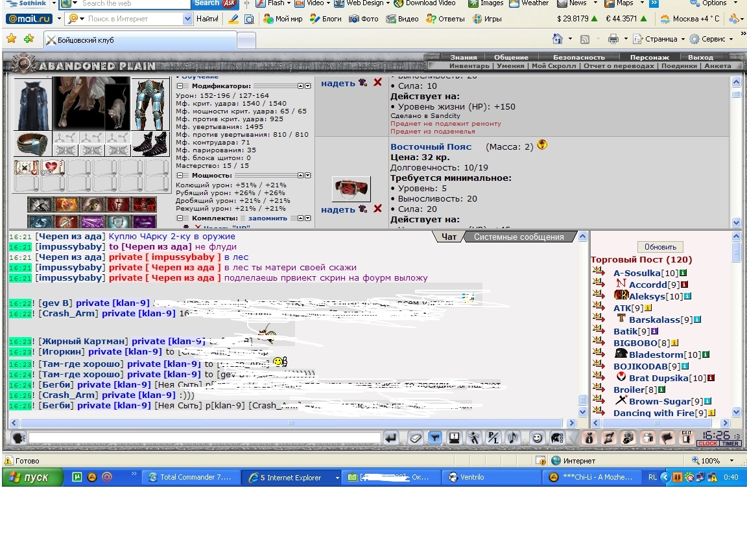Image resolution: width=747 pixels, height=560 pixels.
Task: Click the scroll icon in bottom bar
Action: pos(608,437)
